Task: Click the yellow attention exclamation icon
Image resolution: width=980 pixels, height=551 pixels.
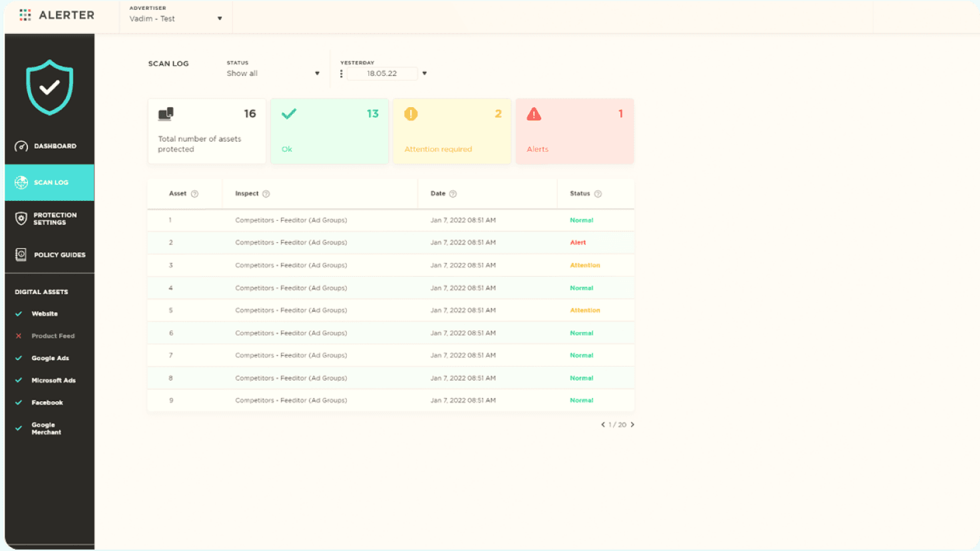Action: point(411,114)
